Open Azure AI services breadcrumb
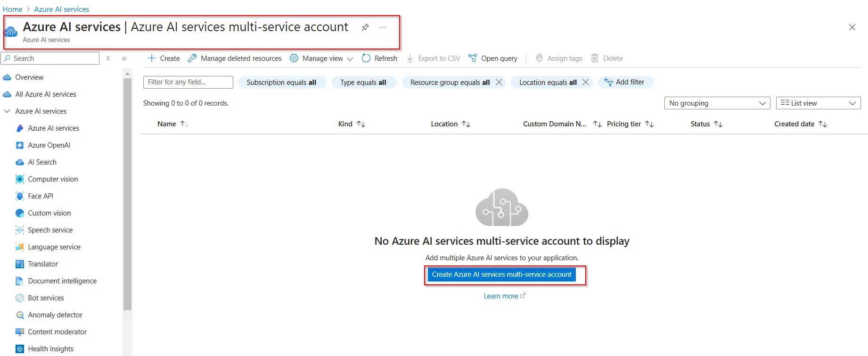This screenshot has width=868, height=356. [61, 9]
